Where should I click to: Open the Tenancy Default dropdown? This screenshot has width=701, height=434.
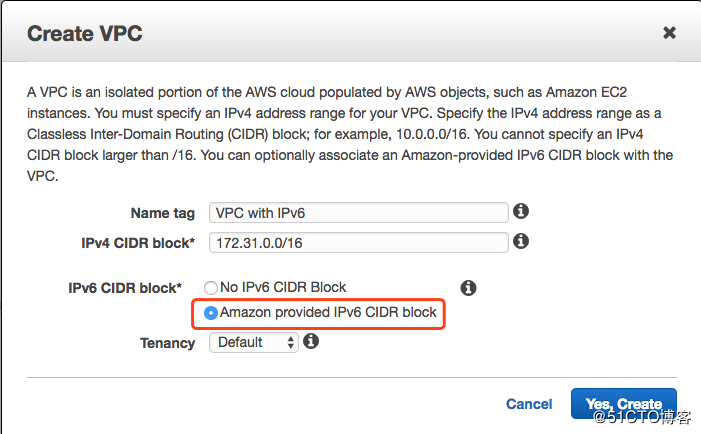(253, 342)
